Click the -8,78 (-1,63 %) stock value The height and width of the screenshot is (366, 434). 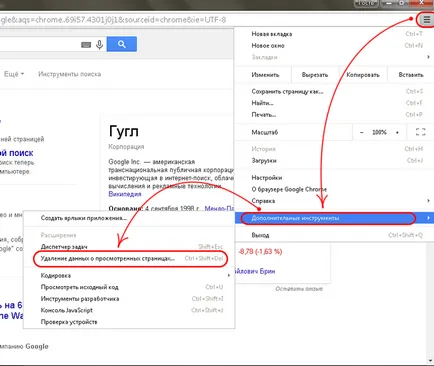point(260,252)
